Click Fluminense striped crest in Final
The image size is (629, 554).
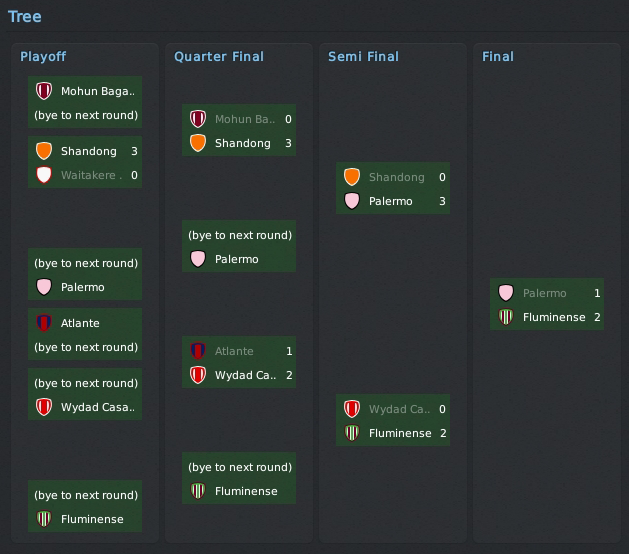[506, 317]
